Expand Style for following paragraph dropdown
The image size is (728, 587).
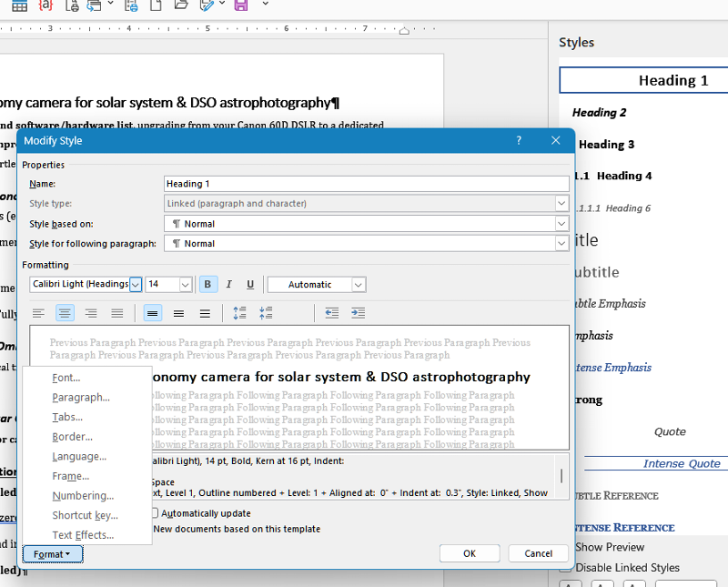[561, 243]
